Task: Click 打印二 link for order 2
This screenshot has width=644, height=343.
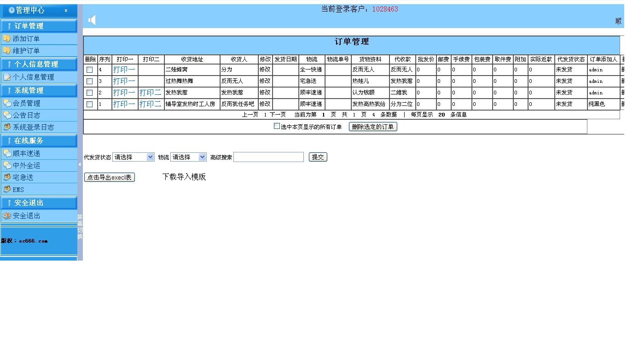Action: pyautogui.click(x=151, y=93)
